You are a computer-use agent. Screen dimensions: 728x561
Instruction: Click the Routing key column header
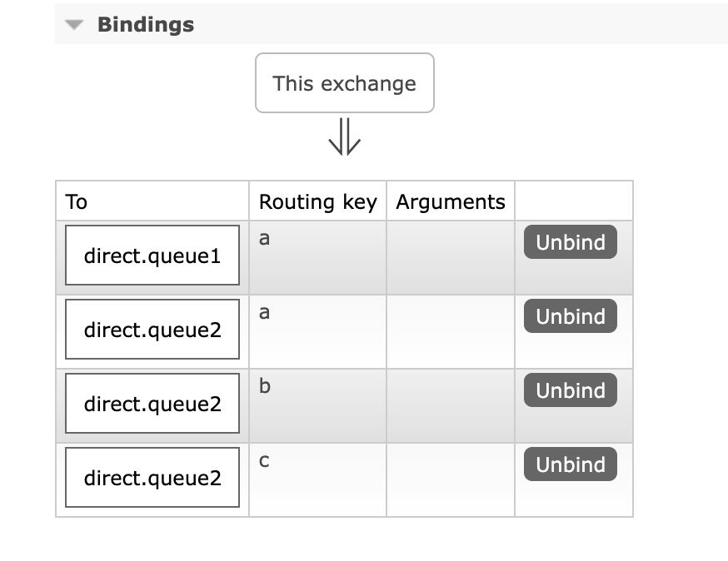pos(318,201)
